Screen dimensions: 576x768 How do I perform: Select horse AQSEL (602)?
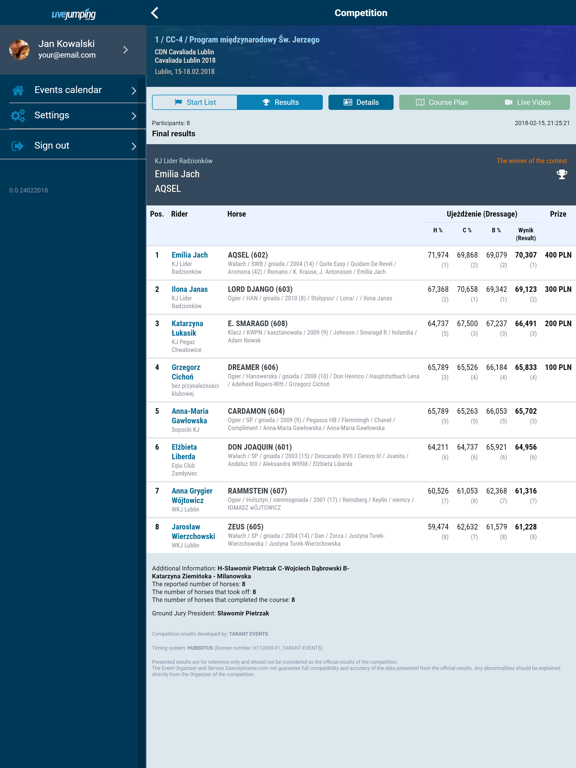[248, 255]
